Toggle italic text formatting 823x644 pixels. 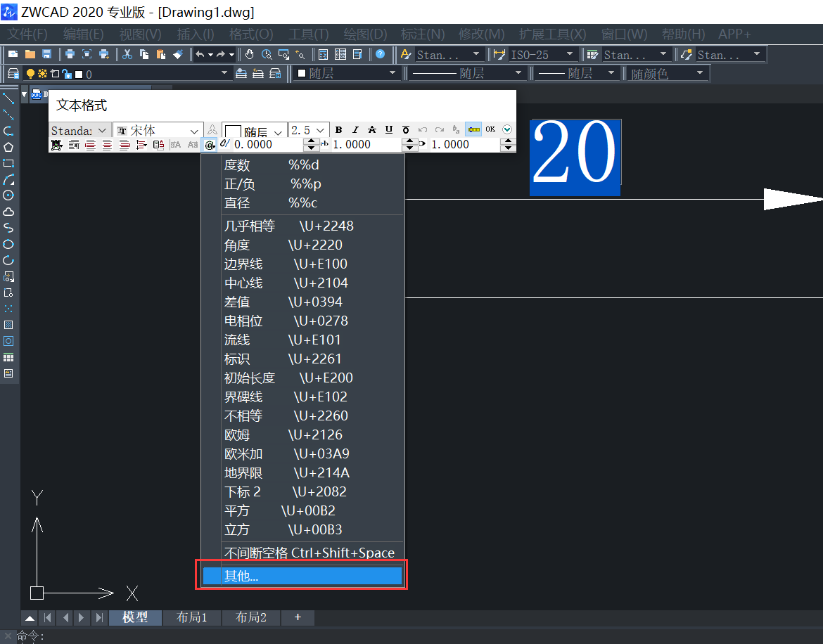[x=355, y=130]
